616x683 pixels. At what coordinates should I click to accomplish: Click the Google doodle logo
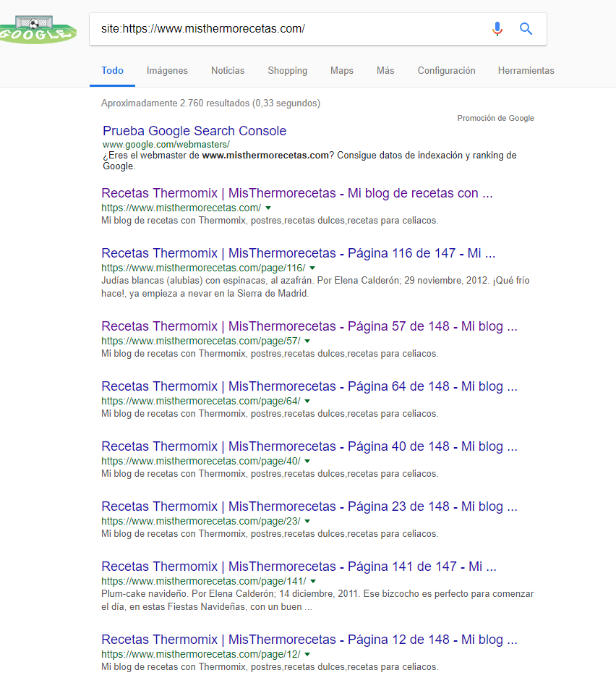coord(38,30)
